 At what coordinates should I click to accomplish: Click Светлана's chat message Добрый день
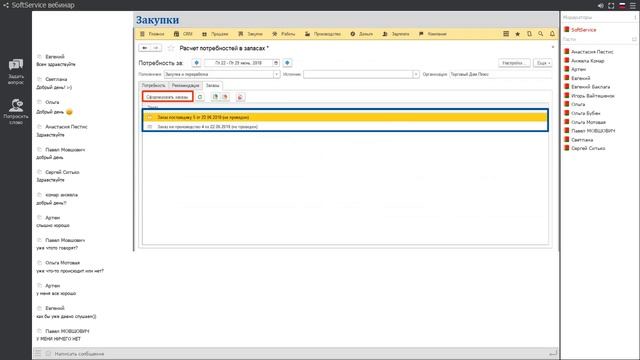(x=54, y=87)
